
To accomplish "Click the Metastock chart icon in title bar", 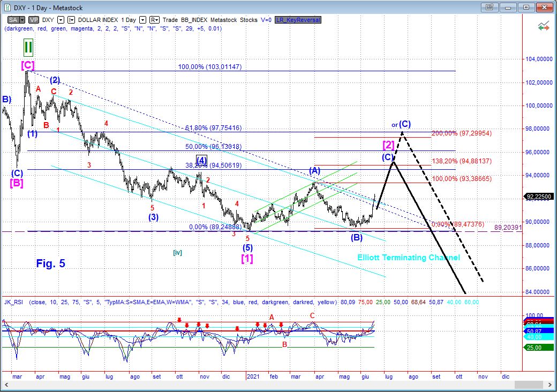I will coord(7,7).
